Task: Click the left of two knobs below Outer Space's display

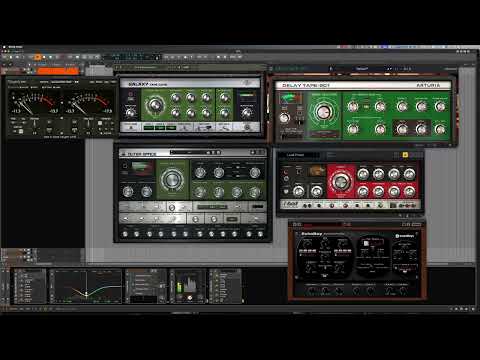Action: click(128, 191)
